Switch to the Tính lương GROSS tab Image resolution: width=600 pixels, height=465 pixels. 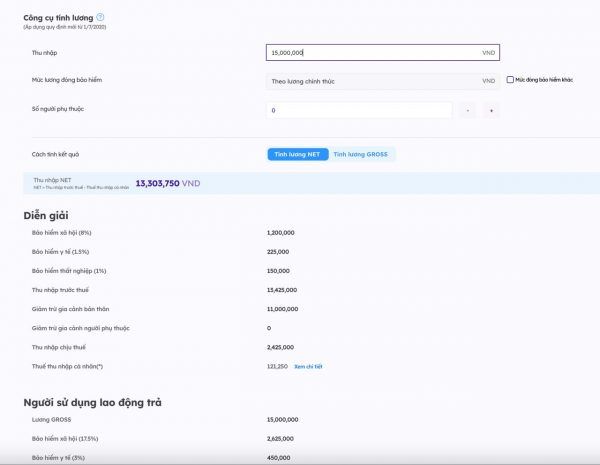pos(360,154)
